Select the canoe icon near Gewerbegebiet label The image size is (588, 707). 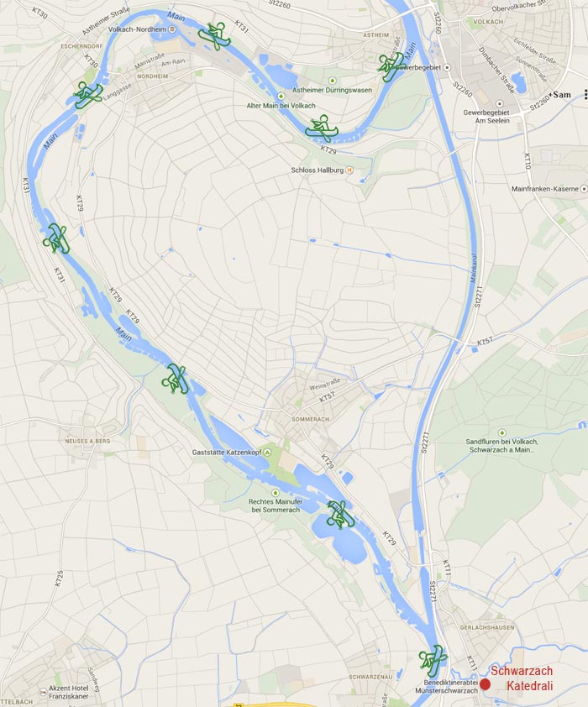pos(390,66)
